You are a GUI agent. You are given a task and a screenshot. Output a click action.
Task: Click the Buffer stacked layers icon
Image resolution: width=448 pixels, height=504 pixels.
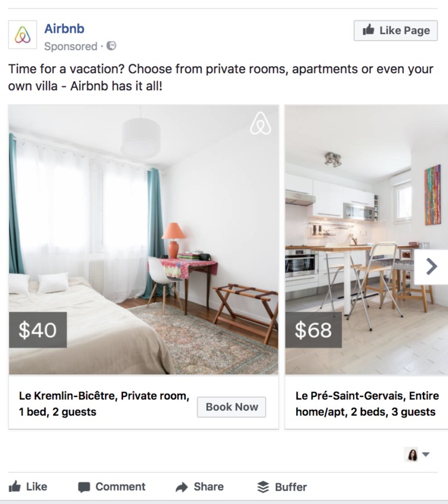pos(263,487)
